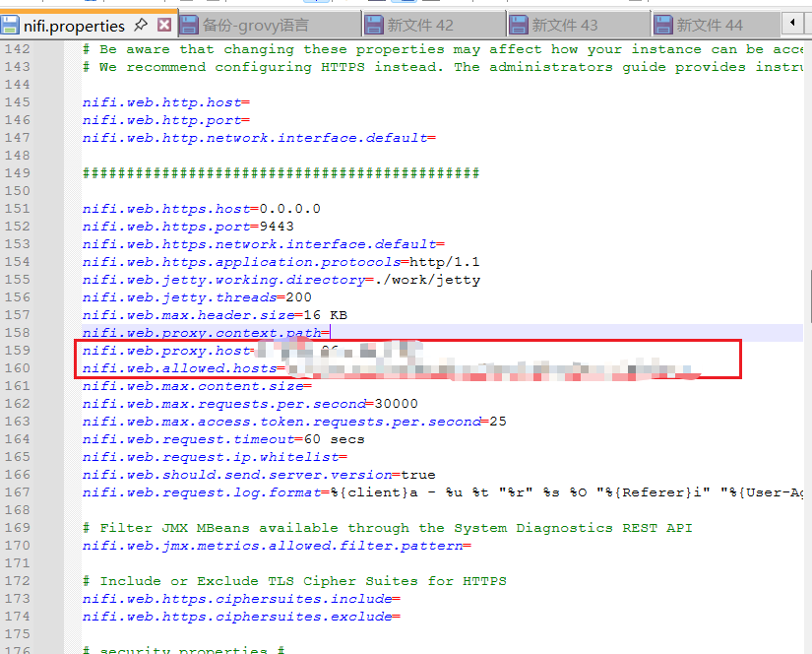Viewport: 812px width, 654px height.
Task: Click nifi.web.proxy.context.path= line
Action: click(206, 333)
